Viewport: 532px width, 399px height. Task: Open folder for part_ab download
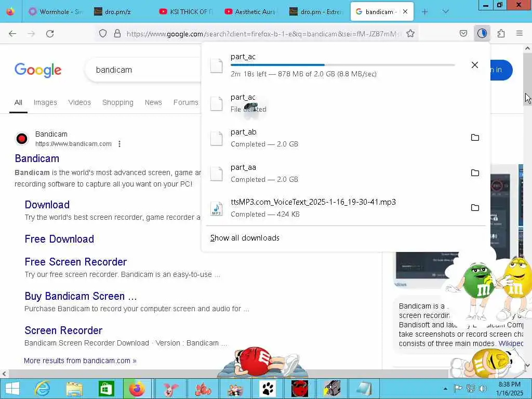point(475,137)
